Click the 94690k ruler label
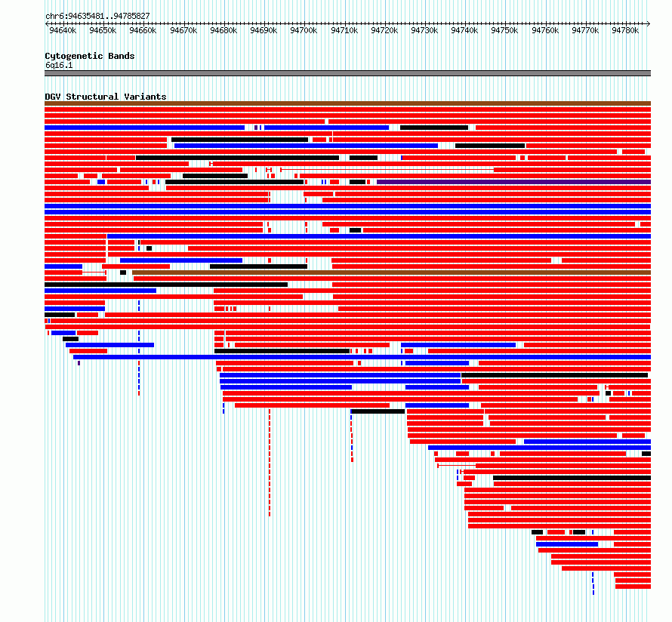The image size is (672, 622). pyautogui.click(x=264, y=30)
